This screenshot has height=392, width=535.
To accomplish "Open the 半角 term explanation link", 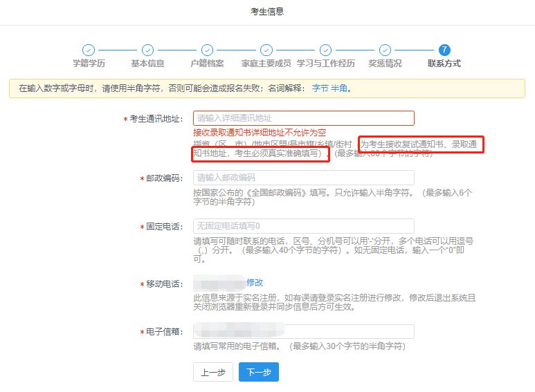I will [x=339, y=88].
